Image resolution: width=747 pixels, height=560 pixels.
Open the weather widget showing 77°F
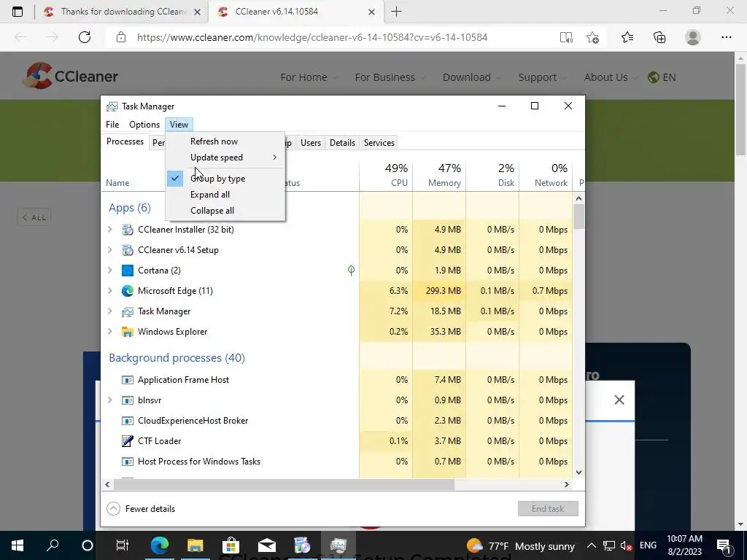click(521, 545)
